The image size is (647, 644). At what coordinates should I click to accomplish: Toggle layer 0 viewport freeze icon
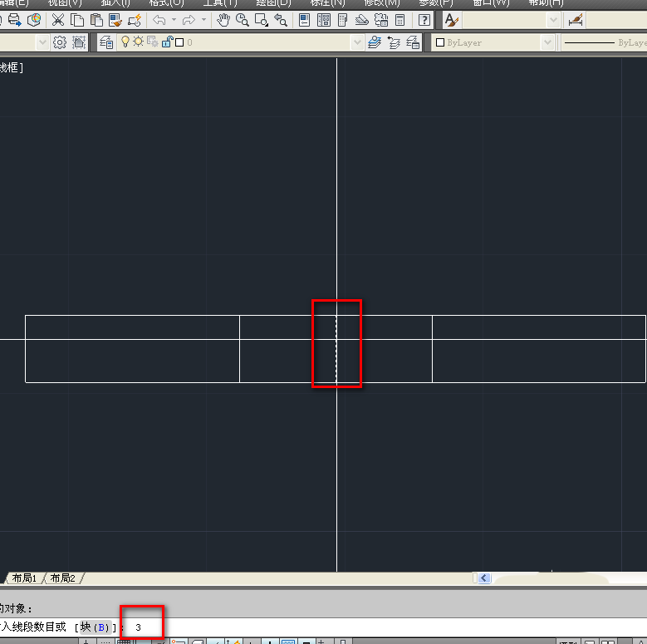coord(153,42)
